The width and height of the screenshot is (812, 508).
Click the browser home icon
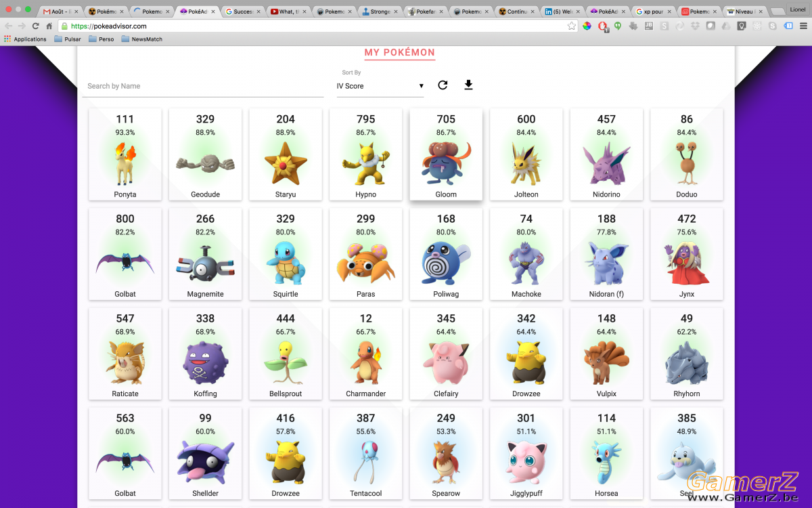tap(49, 26)
